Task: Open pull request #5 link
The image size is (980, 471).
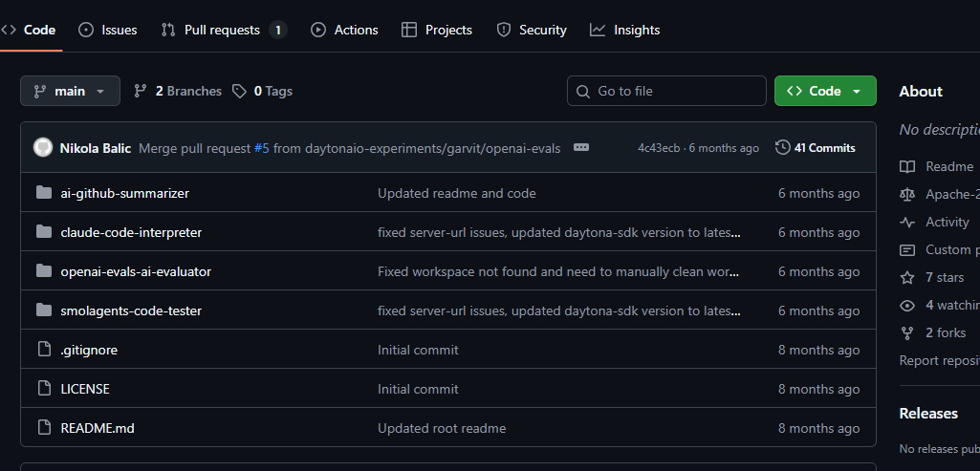Action: pyautogui.click(x=261, y=148)
